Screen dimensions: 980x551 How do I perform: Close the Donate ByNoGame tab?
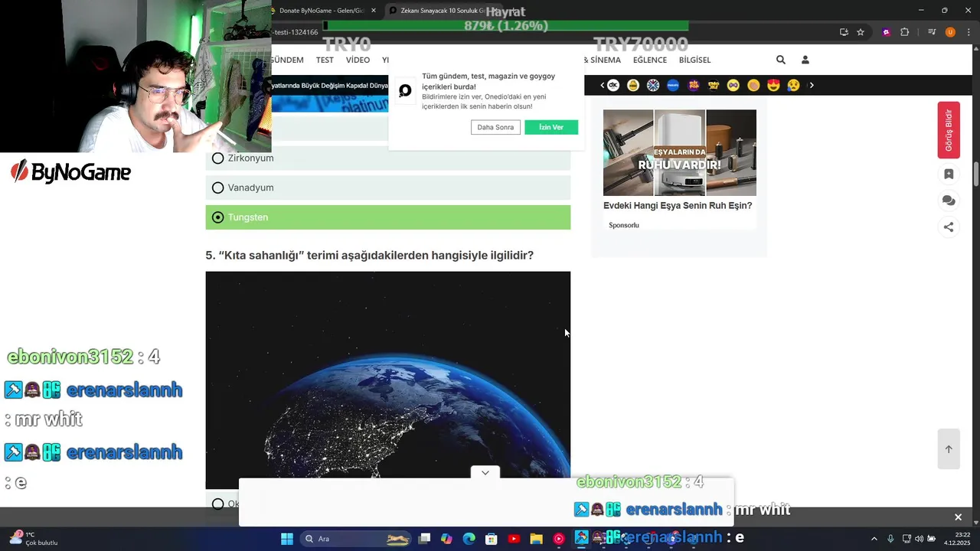coord(374,11)
